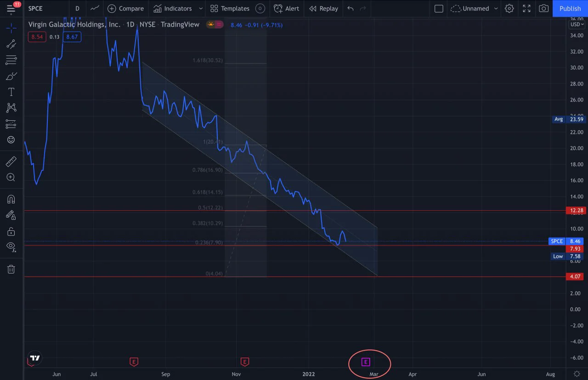This screenshot has width=588, height=380.
Task: Enter fullscreen mode
Action: 526,8
